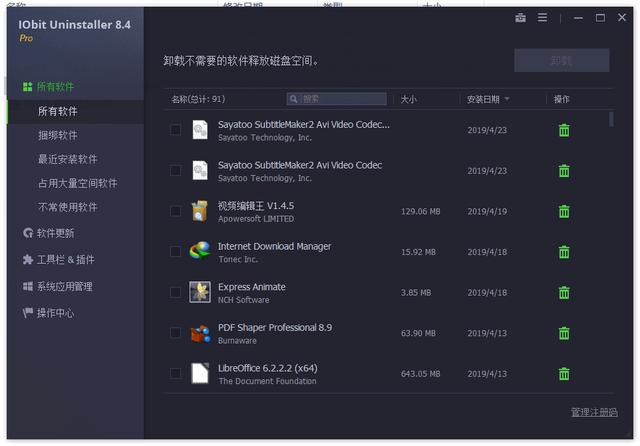Click trash icon for 视频编辑王 V1.4.5
This screenshot has height=446, width=640.
click(564, 211)
